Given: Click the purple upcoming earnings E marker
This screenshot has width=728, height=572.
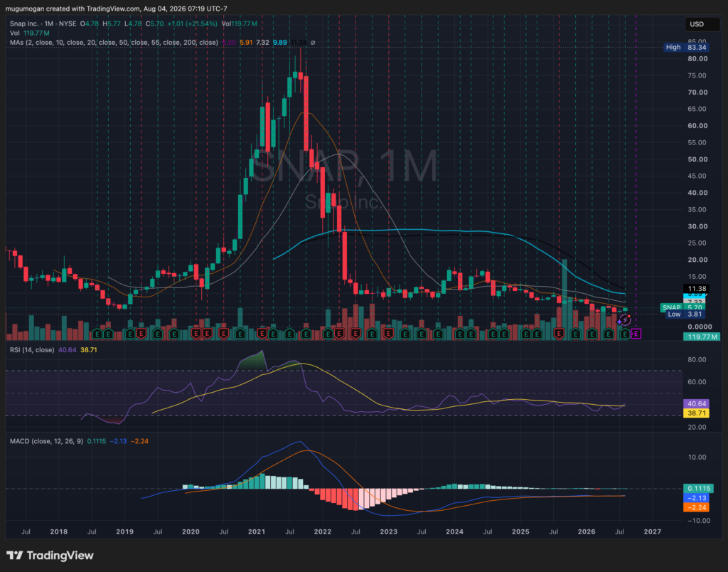Looking at the screenshot, I should tap(636, 334).
